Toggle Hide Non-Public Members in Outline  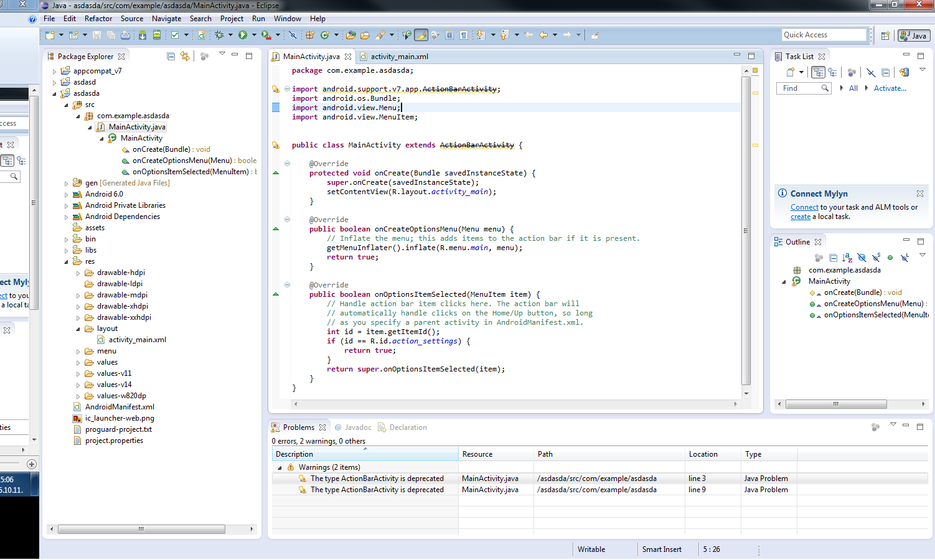coord(890,258)
